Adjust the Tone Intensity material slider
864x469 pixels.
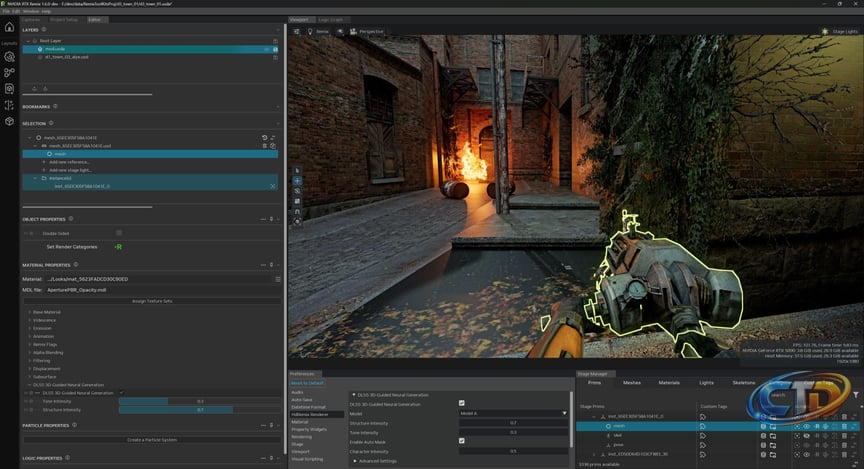point(200,401)
